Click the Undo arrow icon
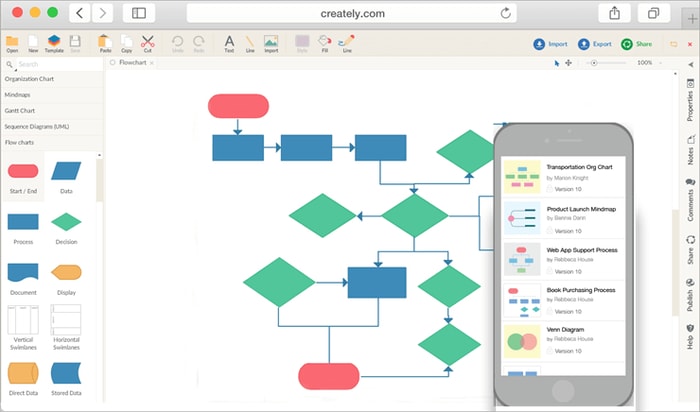 click(x=178, y=43)
